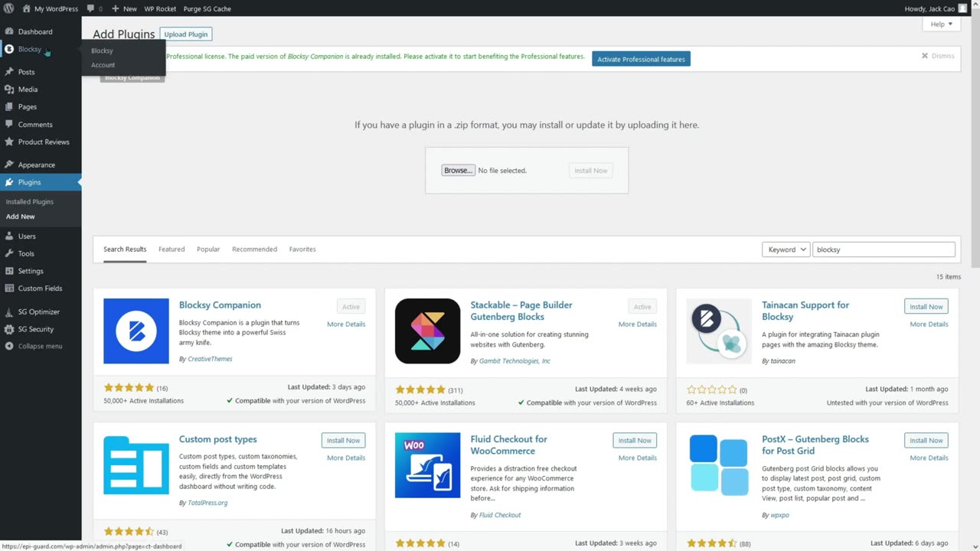
Task: Select Blocksy in the flyout submenu
Action: [x=102, y=51]
